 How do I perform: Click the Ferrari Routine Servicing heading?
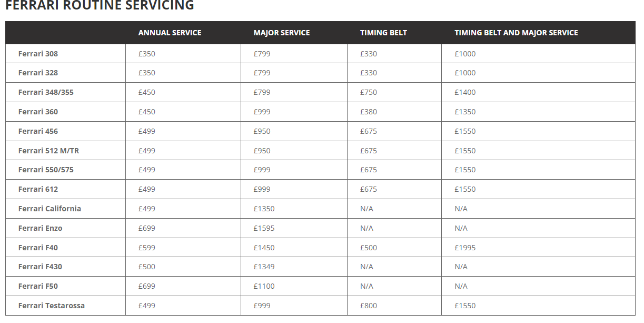coord(100,6)
